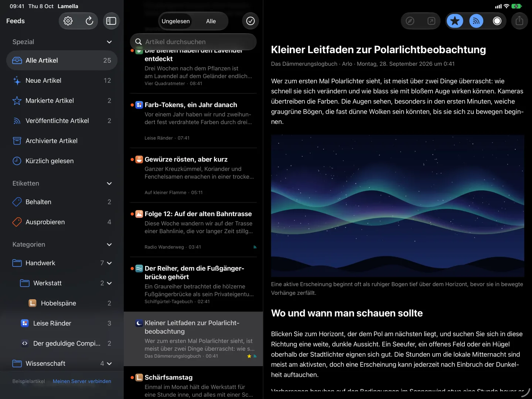Toggle the star on the current article
The width and height of the screenshot is (532, 399).
click(x=455, y=21)
